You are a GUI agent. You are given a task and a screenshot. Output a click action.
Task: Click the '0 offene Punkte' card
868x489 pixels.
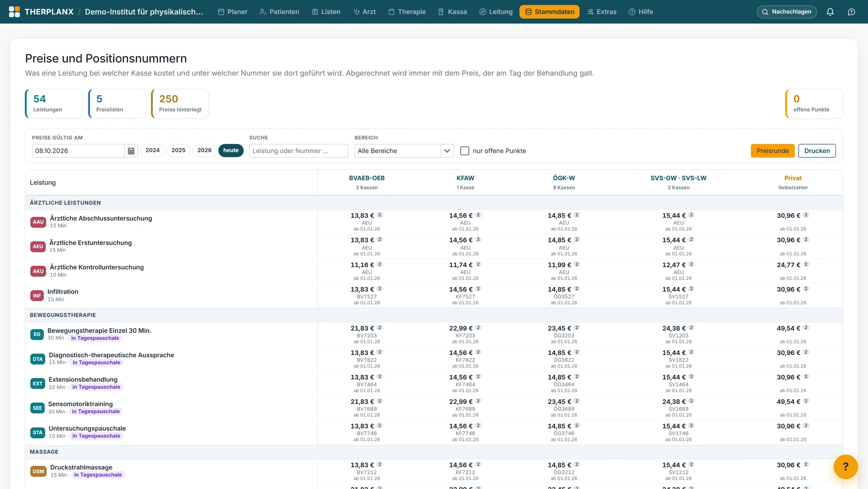[814, 103]
